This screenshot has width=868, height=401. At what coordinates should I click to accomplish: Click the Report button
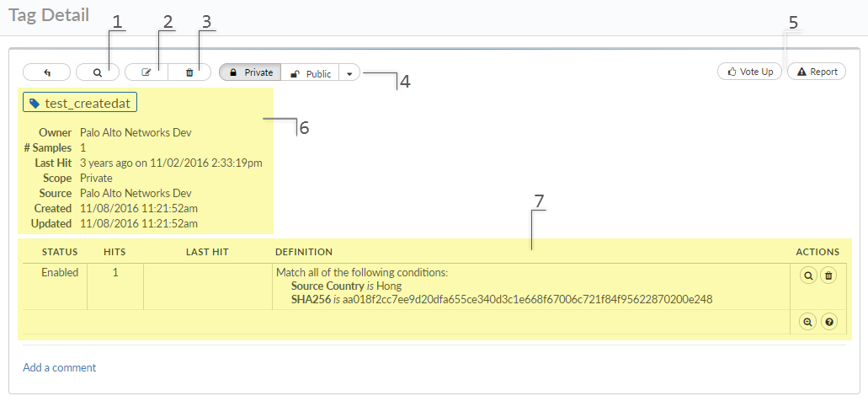[x=817, y=72]
